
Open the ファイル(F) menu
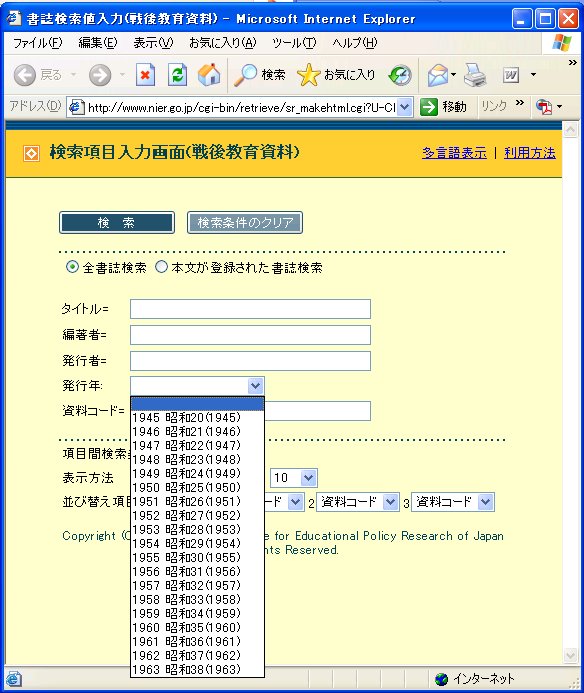coord(38,43)
